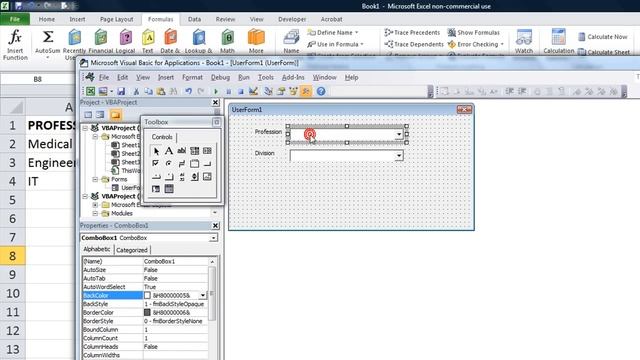Open the Debug menu in VBA editor
This screenshot has width=640, height=360.
click(x=220, y=77)
